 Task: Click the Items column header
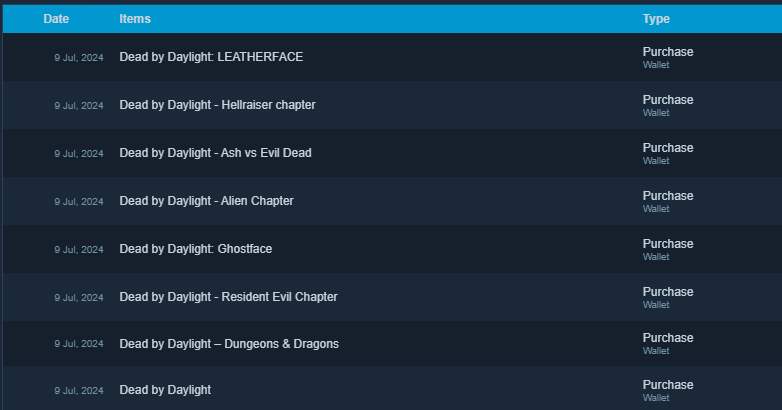coord(135,19)
